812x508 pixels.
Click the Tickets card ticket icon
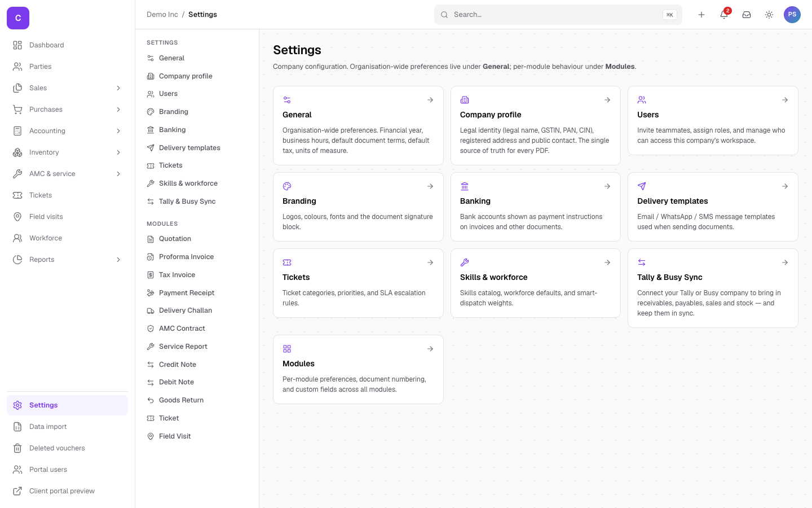[x=287, y=262]
